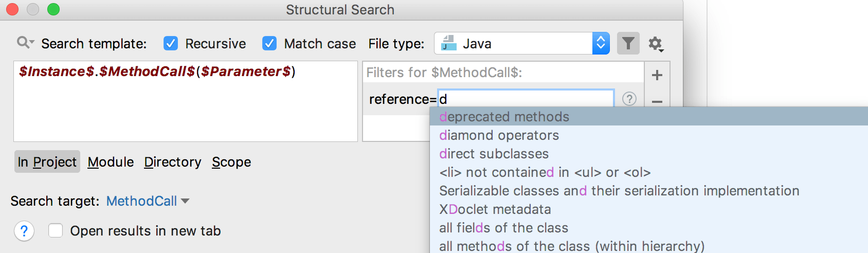Screen dimensions: 868x253
Task: Enable Open results in new tab
Action: click(56, 230)
